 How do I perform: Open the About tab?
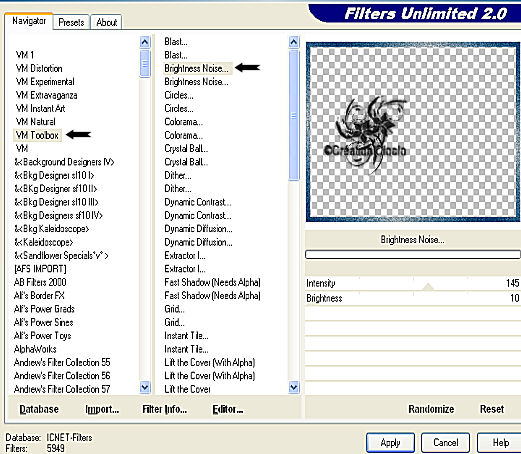[x=106, y=22]
